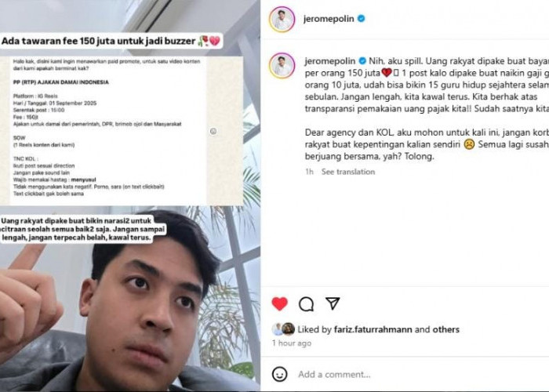Share the post with the paper plane icon

pyautogui.click(x=333, y=303)
